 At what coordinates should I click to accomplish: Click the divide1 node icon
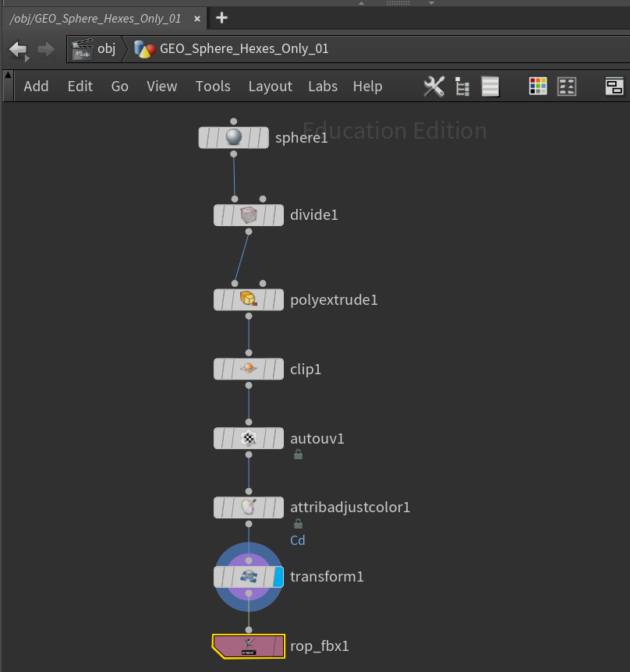tap(249, 214)
